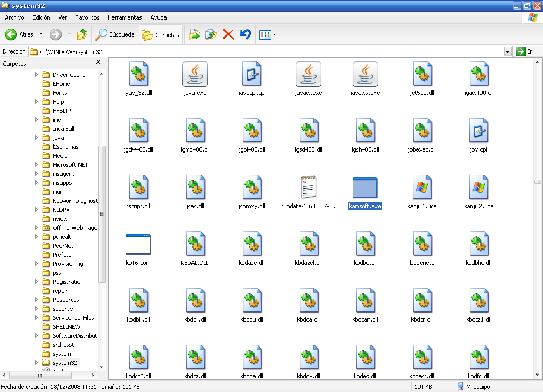Select the kb16.com file icon
This screenshot has width=543, height=392.
pos(138,244)
